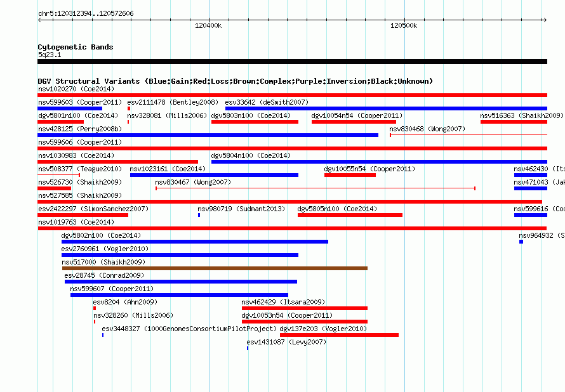Click the red dgv137e203 loss bar
Image resolution: width=565 pixels, height=392 pixels.
point(340,335)
